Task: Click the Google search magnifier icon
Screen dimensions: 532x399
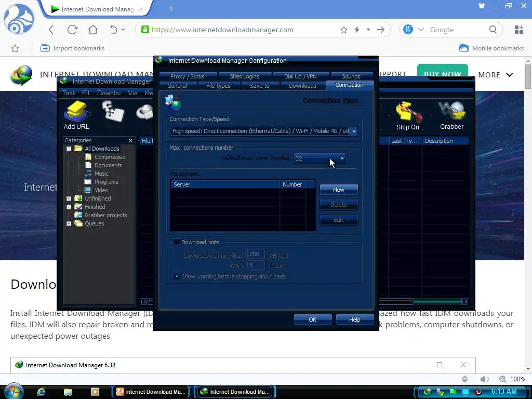Action: tap(493, 30)
